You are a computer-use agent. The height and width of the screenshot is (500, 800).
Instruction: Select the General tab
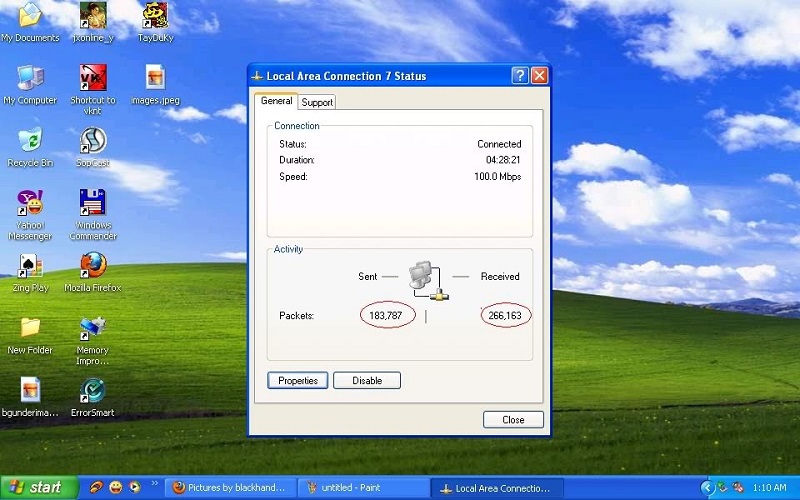click(x=276, y=101)
